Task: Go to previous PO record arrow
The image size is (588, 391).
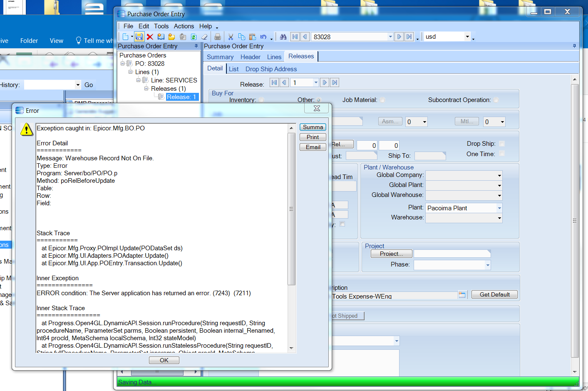Action: click(305, 37)
